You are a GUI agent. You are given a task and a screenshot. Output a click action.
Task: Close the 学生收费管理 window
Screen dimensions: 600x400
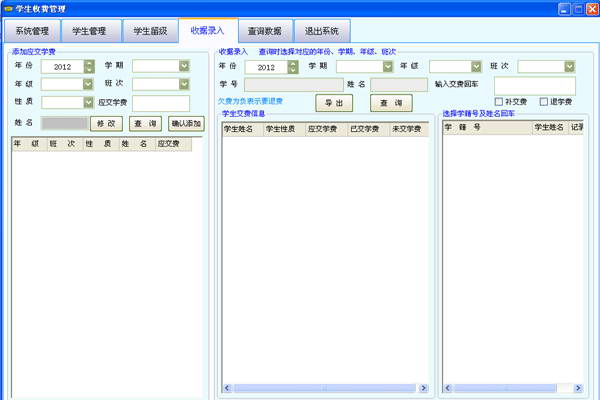(x=593, y=9)
